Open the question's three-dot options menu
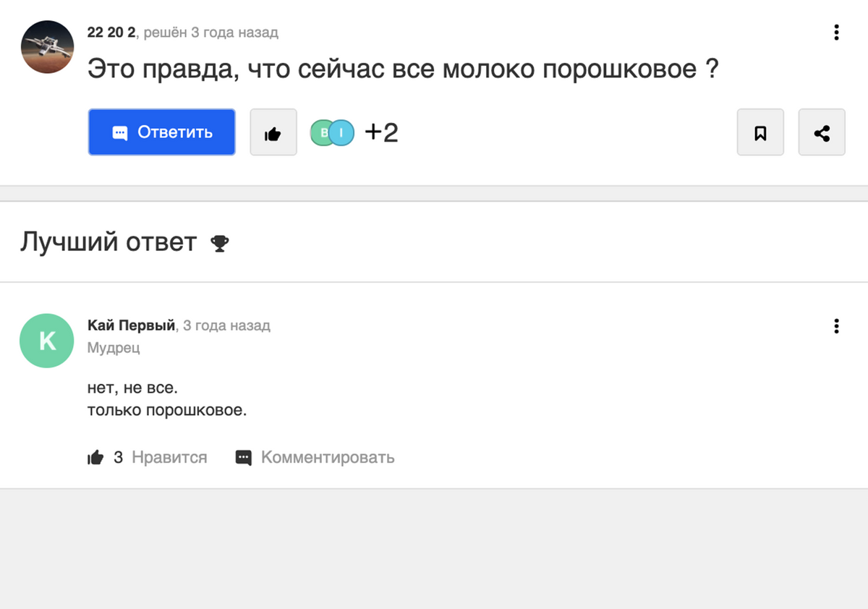 [836, 33]
